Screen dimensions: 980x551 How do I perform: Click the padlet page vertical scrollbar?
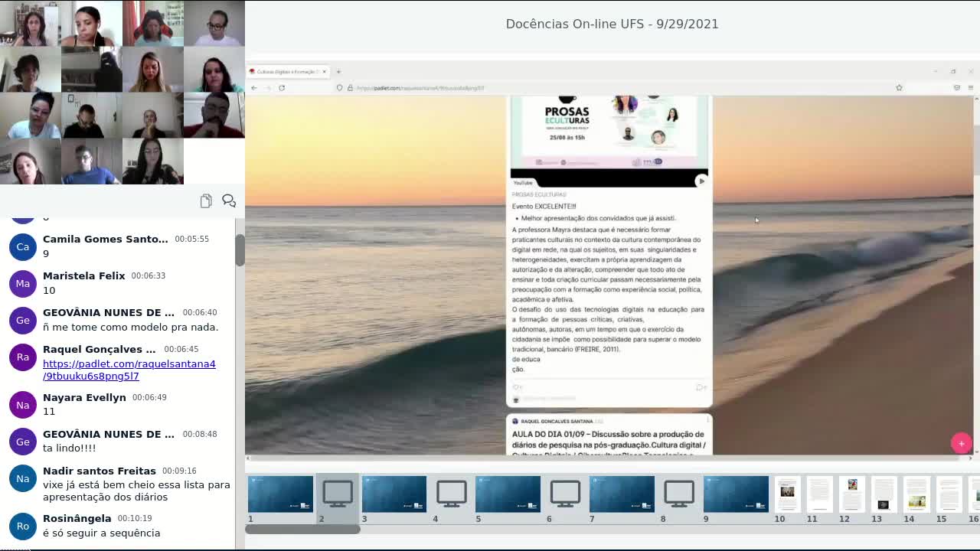976,134
